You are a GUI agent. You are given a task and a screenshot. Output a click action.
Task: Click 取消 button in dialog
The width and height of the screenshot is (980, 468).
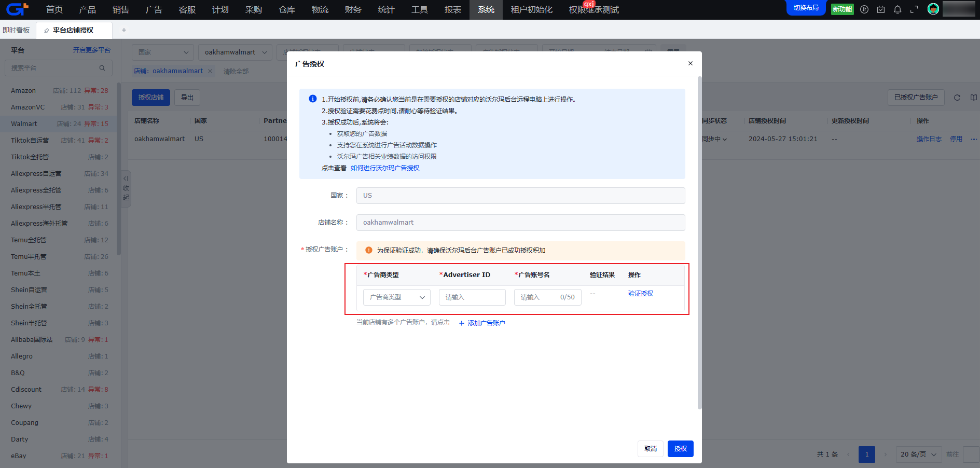[651, 449]
